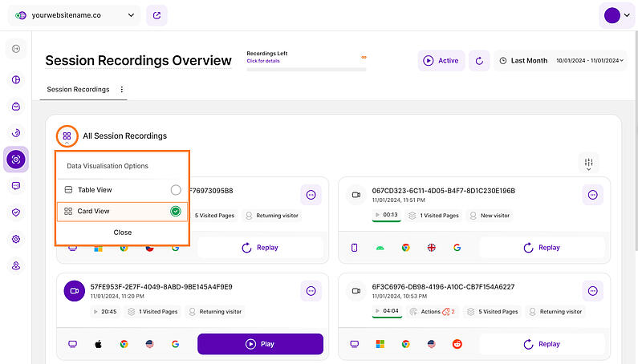Expand the yourwebsitename.co site selector

click(x=75, y=15)
